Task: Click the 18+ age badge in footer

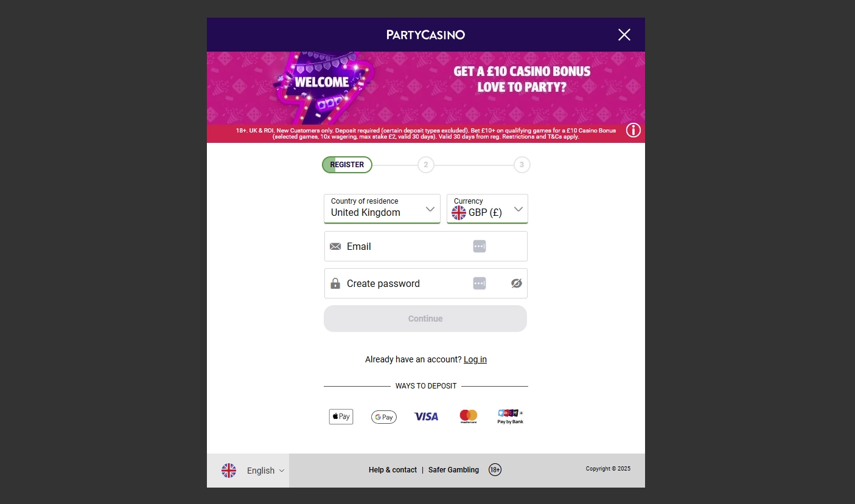Action: point(495,469)
